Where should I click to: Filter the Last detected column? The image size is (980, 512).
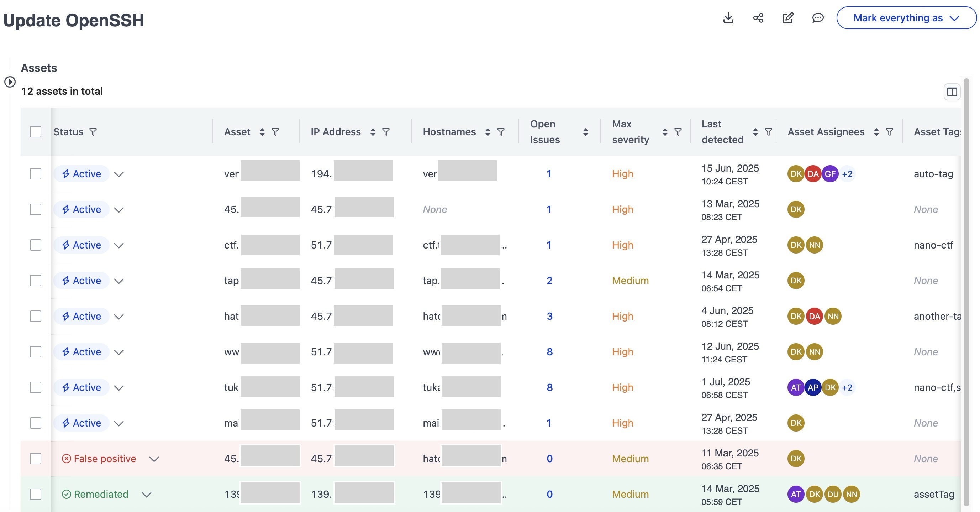pyautogui.click(x=769, y=132)
